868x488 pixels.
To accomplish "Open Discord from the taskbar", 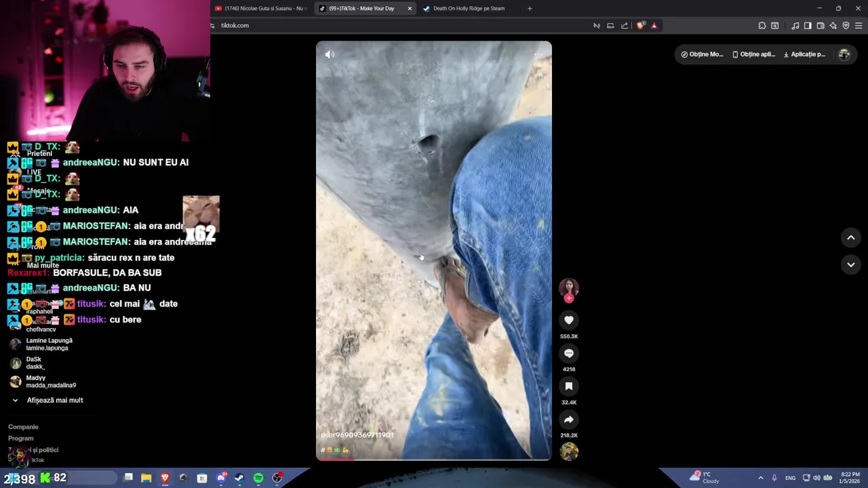I will click(x=221, y=478).
